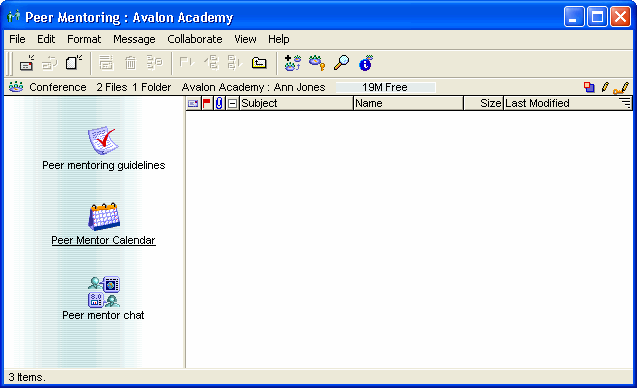637x388 pixels.
Task: Click the magnifying glass search icon
Action: click(x=341, y=63)
